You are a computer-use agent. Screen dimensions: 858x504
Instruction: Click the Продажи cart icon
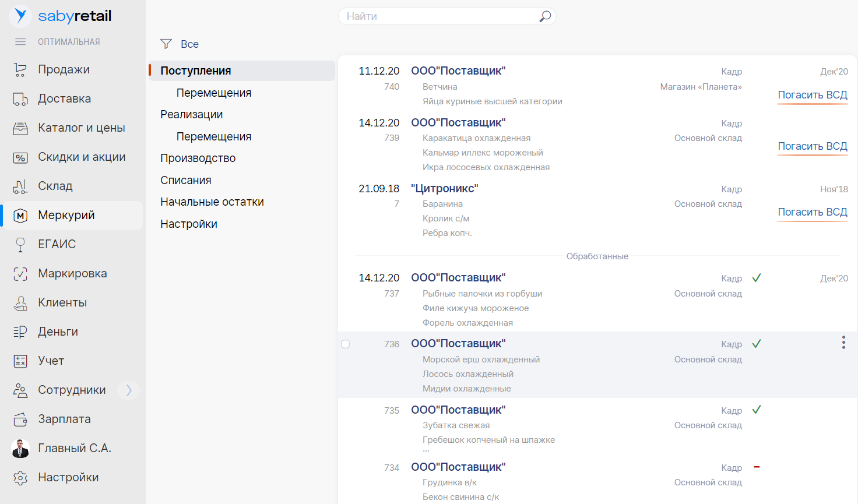tap(20, 70)
